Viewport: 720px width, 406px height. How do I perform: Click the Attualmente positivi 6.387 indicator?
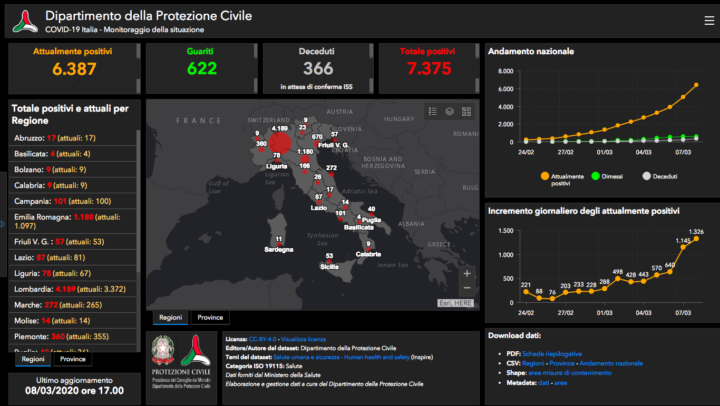click(74, 68)
